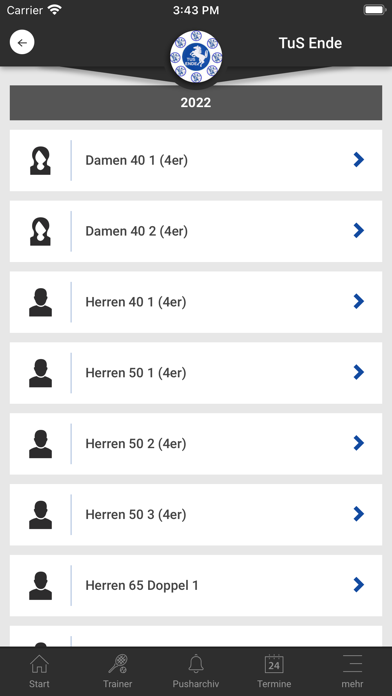Select the Damen 40 2 (4er) team
The width and height of the screenshot is (392, 696).
point(196,231)
